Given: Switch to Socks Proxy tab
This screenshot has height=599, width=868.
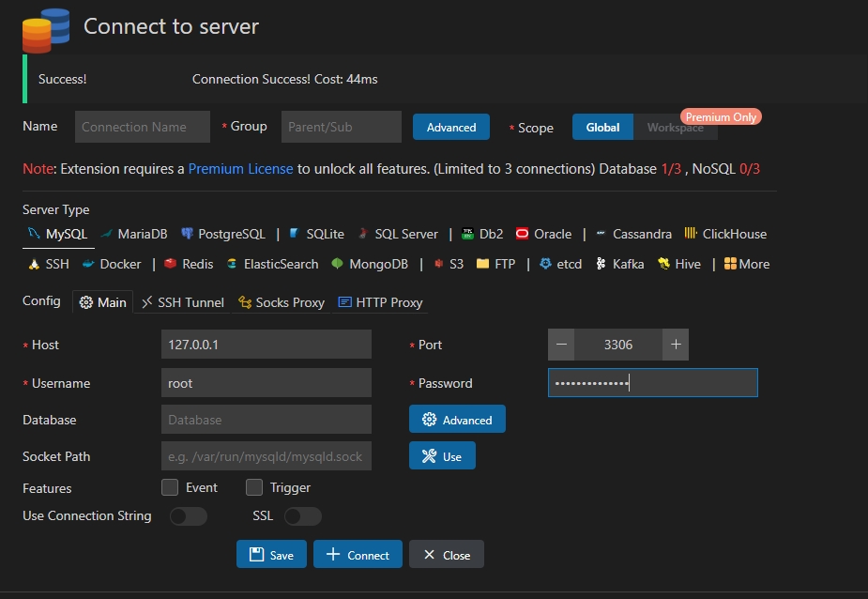Looking at the screenshot, I should point(282,302).
